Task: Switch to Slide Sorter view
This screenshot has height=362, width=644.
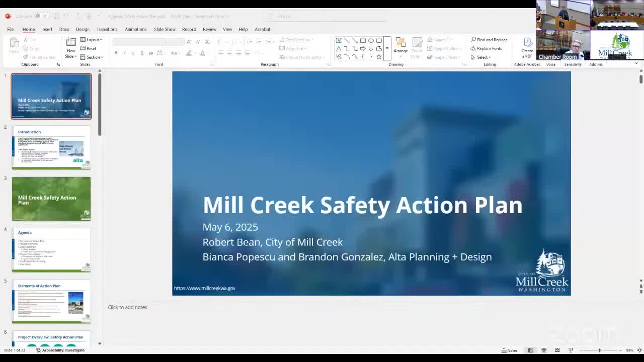Action: point(544,350)
